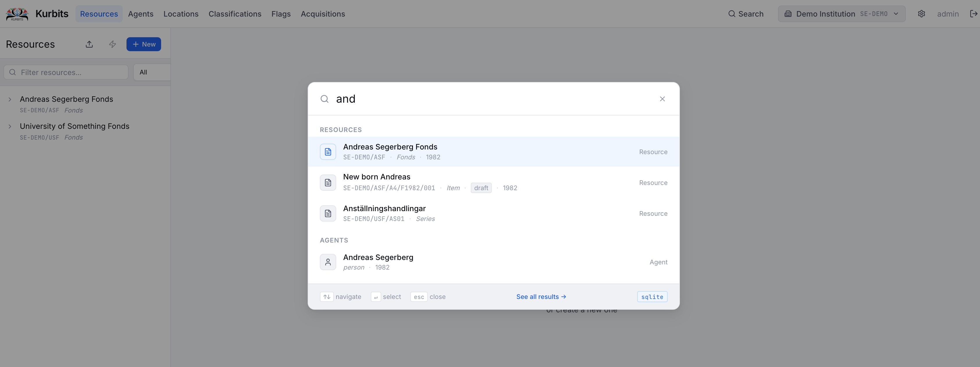The image size is (980, 367).
Task: Open settings gear icon
Action: click(922, 14)
